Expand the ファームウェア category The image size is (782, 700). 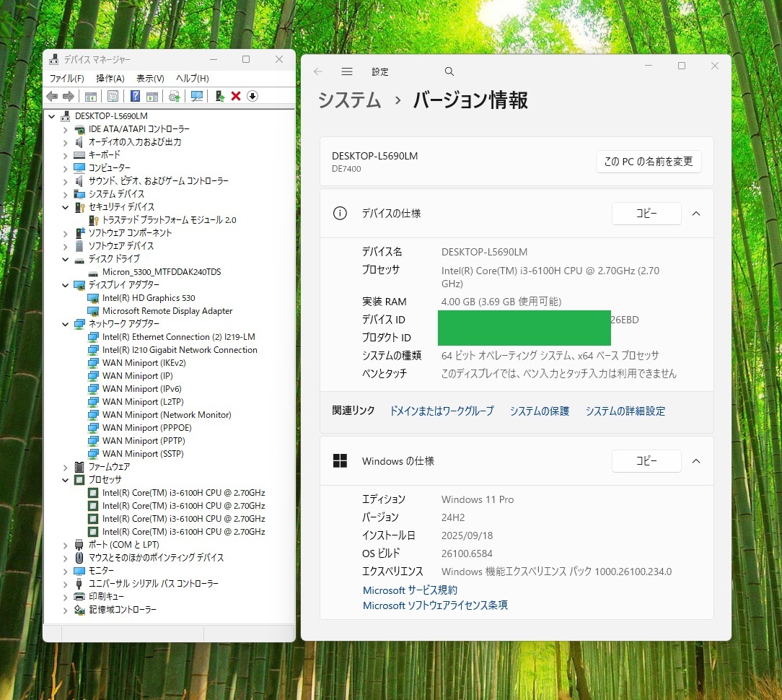pos(66,468)
